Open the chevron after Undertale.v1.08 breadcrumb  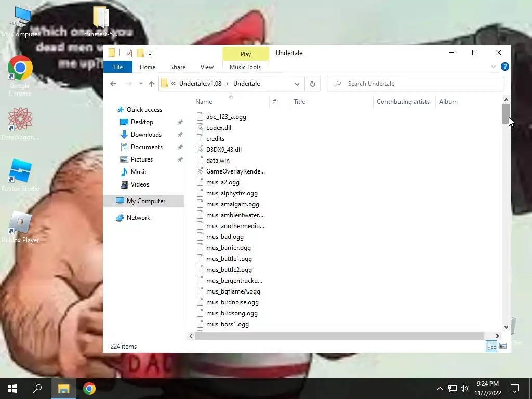click(228, 84)
